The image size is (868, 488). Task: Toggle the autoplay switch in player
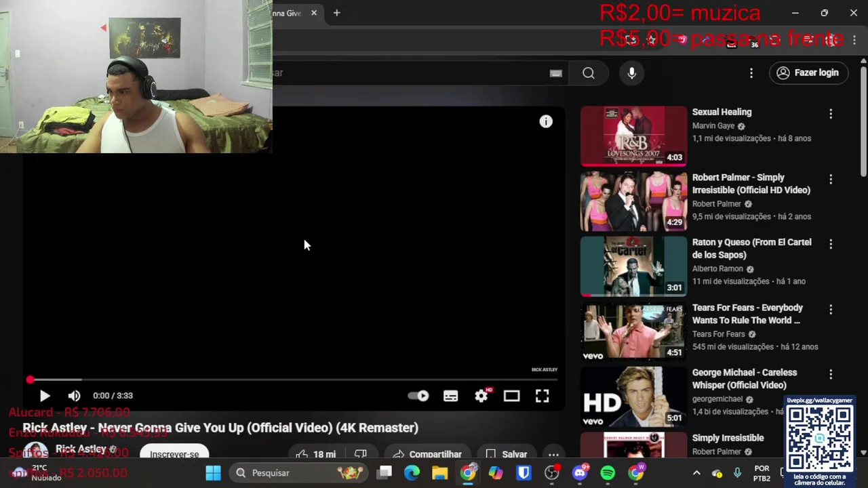tap(418, 396)
